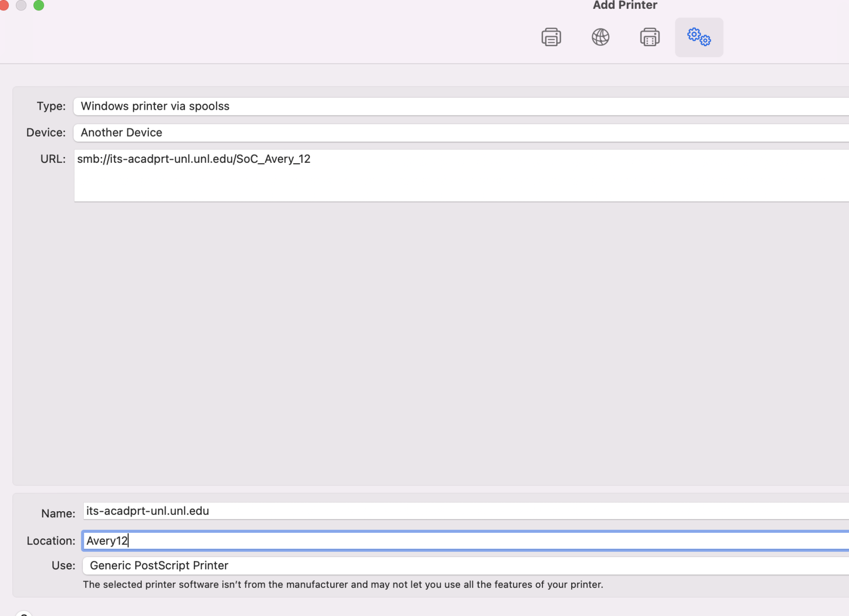Click the smb:// URL text
The height and width of the screenshot is (616, 849).
pos(194,159)
